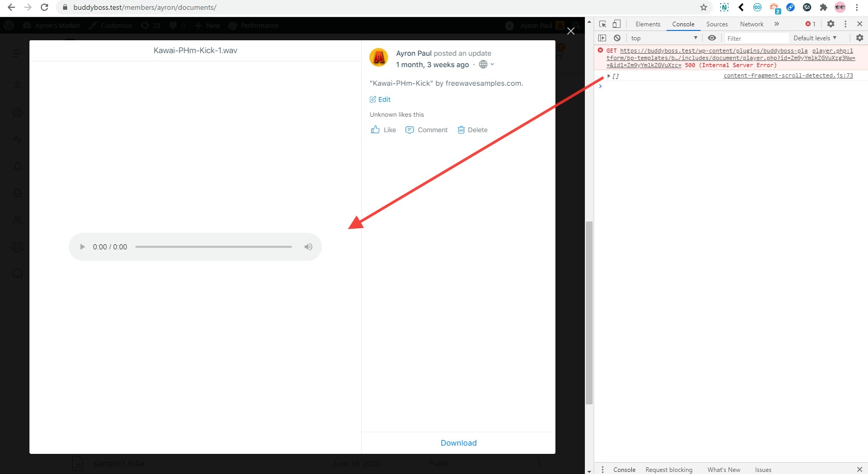Switch to the Sources tab
868x474 pixels.
tap(717, 24)
